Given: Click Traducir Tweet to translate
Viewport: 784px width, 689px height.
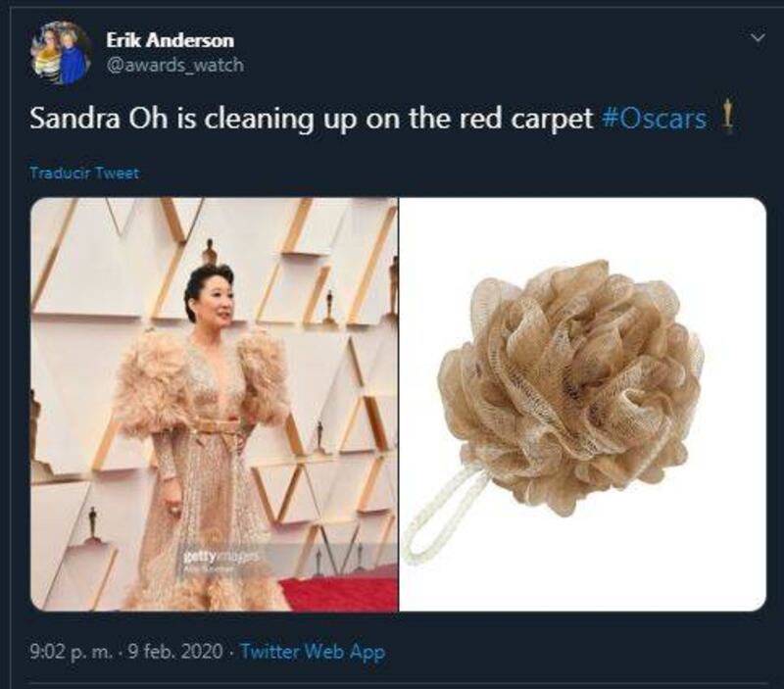Looking at the screenshot, I should point(84,173).
